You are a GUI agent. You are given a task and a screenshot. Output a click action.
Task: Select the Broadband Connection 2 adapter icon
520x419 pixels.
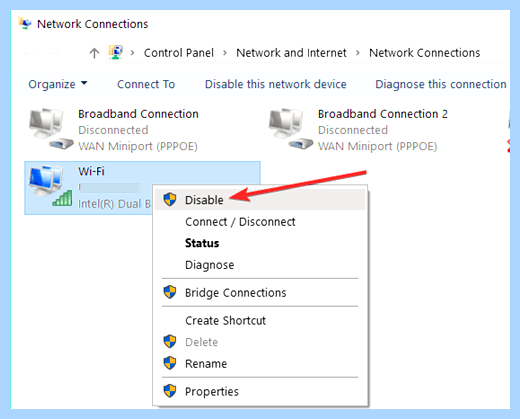point(291,129)
